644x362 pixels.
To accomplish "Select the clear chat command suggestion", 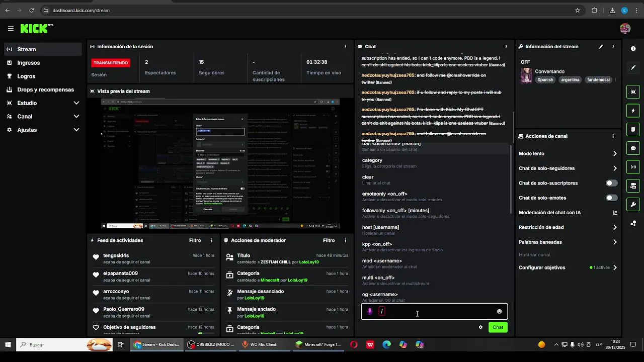I will coord(434,180).
